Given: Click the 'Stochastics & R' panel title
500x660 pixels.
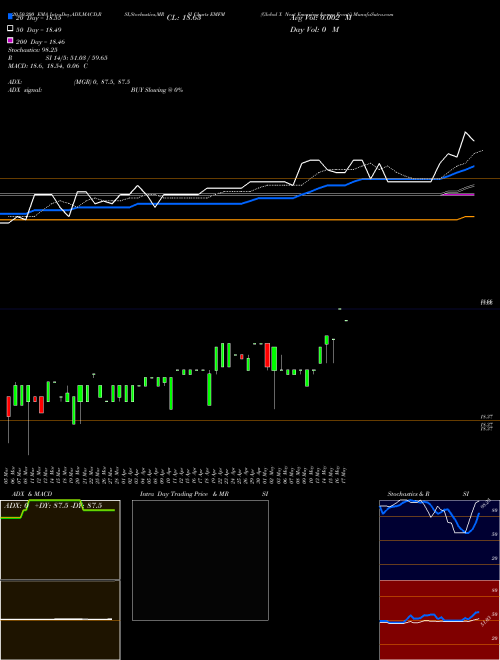Looking at the screenshot, I should 408,494.
